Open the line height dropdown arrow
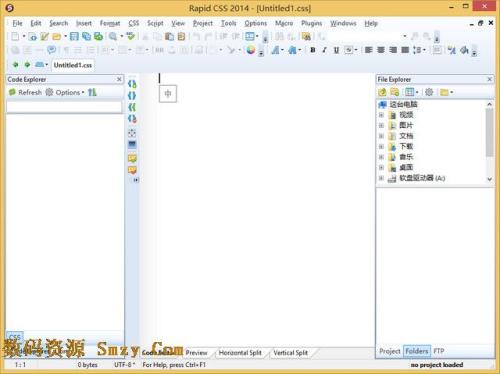The height and width of the screenshot is (374, 500). pyautogui.click(x=424, y=50)
